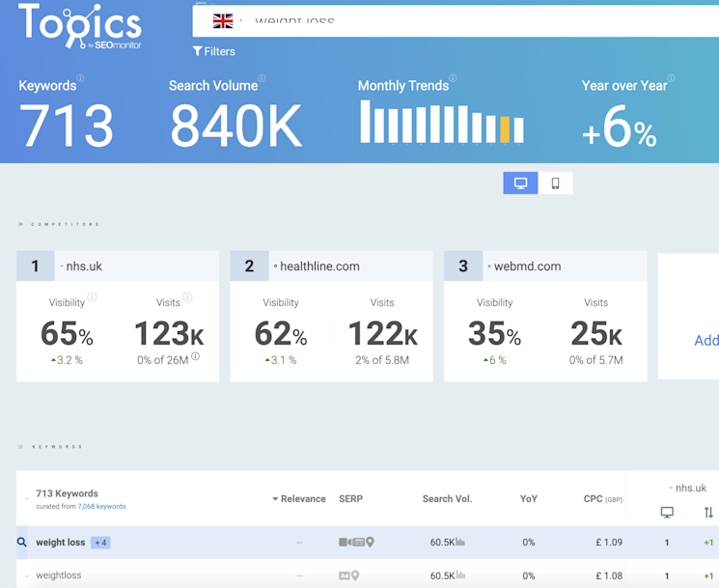Screen dimensions: 719x588
Task: Open the UK flag country selector
Action: (x=223, y=21)
